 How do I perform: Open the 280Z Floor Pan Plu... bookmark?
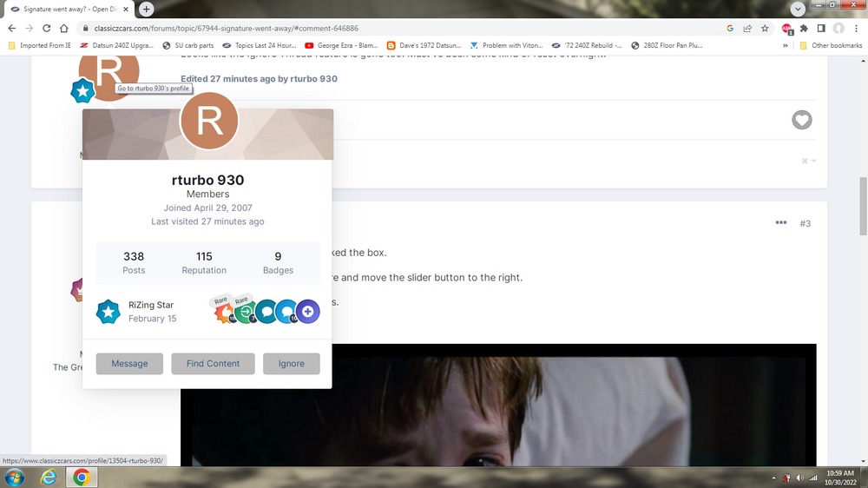pyautogui.click(x=667, y=45)
